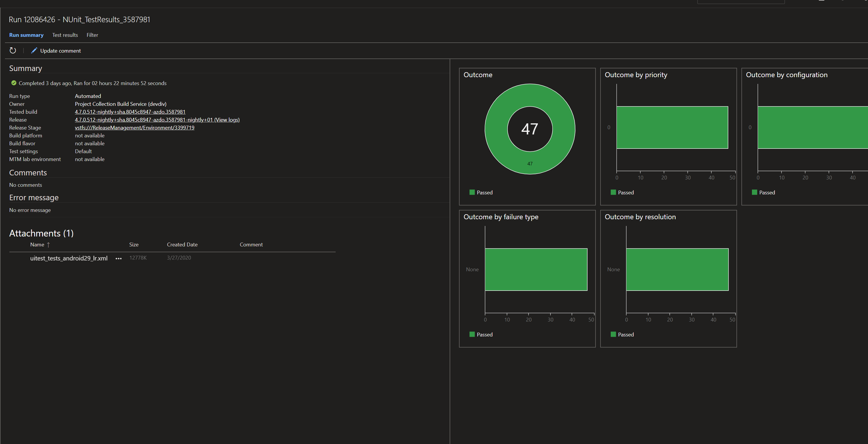Follow the tested build link 4.7.0.512-nightly
Image resolution: width=868 pixels, height=444 pixels.
point(130,111)
